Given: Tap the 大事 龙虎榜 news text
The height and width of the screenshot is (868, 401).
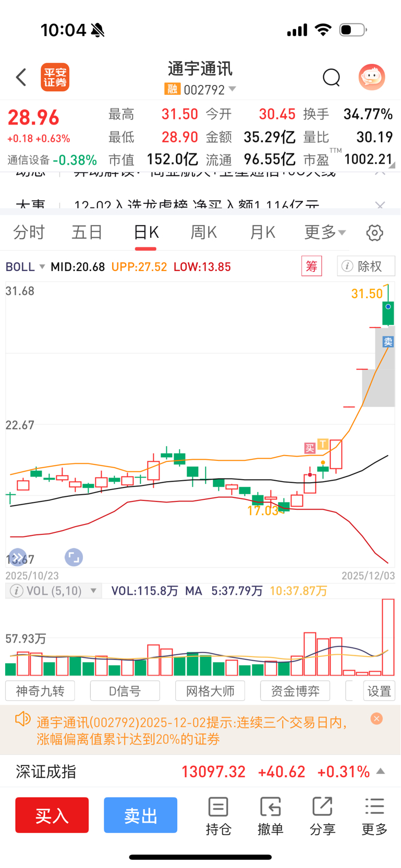Looking at the screenshot, I should click(197, 206).
